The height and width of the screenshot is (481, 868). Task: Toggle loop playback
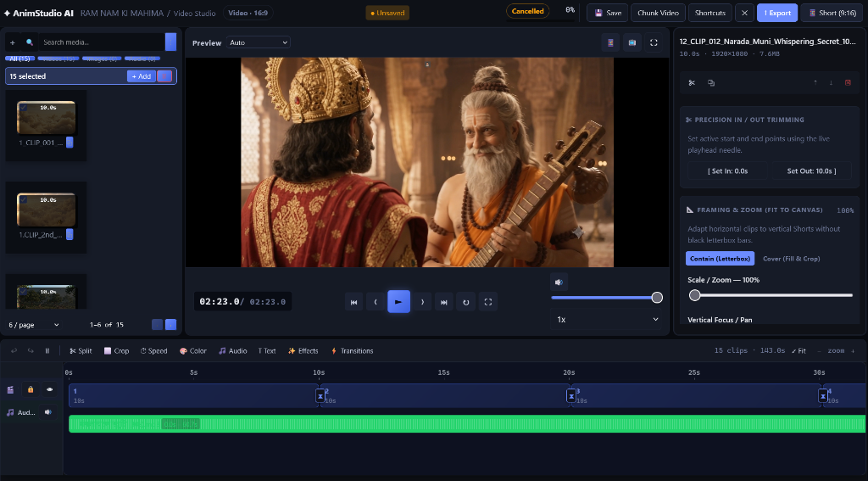(465, 302)
